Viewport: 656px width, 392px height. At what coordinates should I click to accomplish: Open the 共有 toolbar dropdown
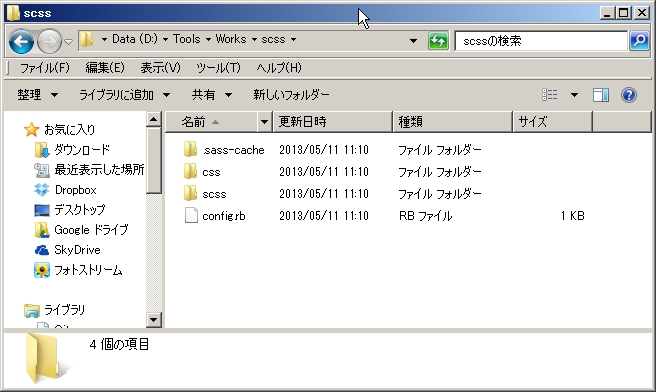pos(212,95)
